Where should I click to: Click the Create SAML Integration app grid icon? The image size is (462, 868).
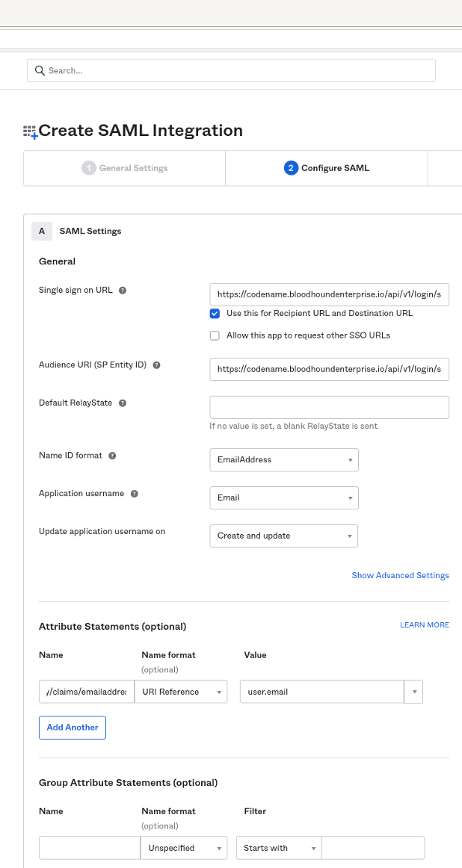31,131
